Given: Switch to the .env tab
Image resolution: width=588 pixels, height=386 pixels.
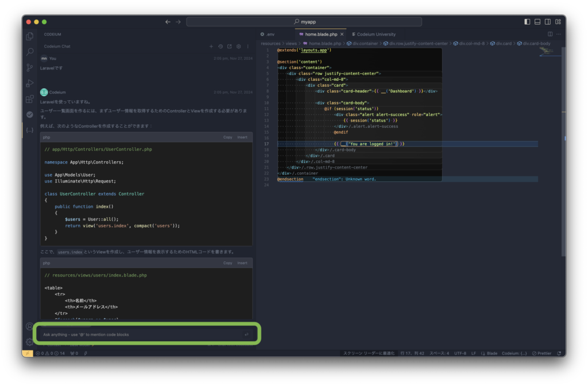Looking at the screenshot, I should (268, 34).
